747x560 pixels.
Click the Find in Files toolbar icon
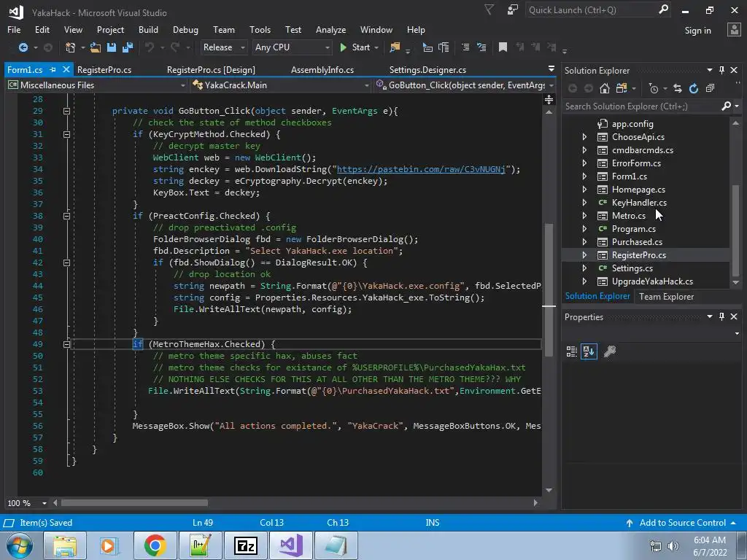(x=395, y=47)
